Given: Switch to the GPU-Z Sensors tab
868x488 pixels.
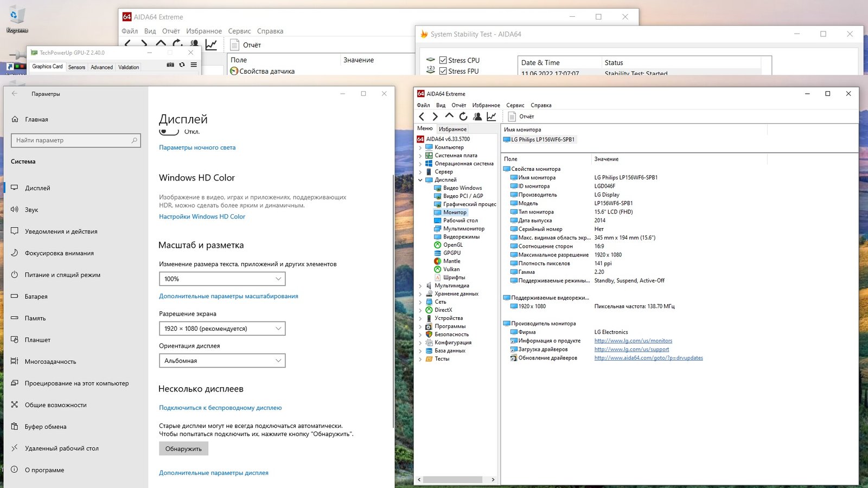Looking at the screenshot, I should (76, 67).
